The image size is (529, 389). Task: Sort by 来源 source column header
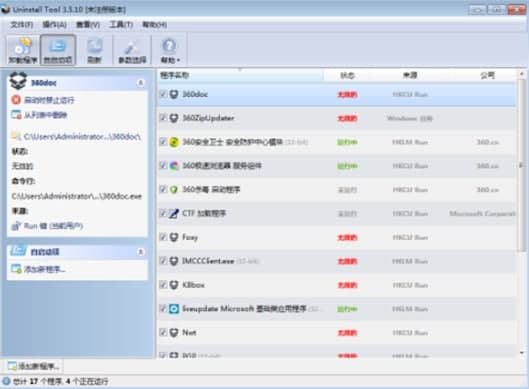pyautogui.click(x=410, y=75)
